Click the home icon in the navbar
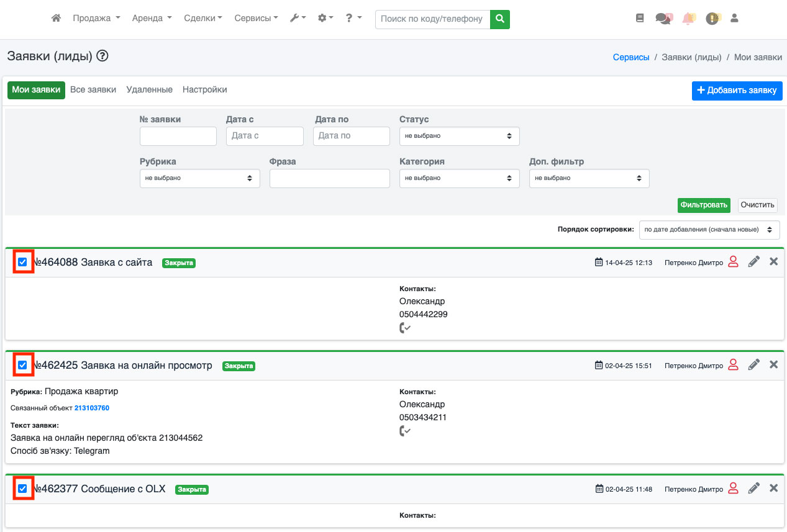787x532 pixels. click(56, 19)
